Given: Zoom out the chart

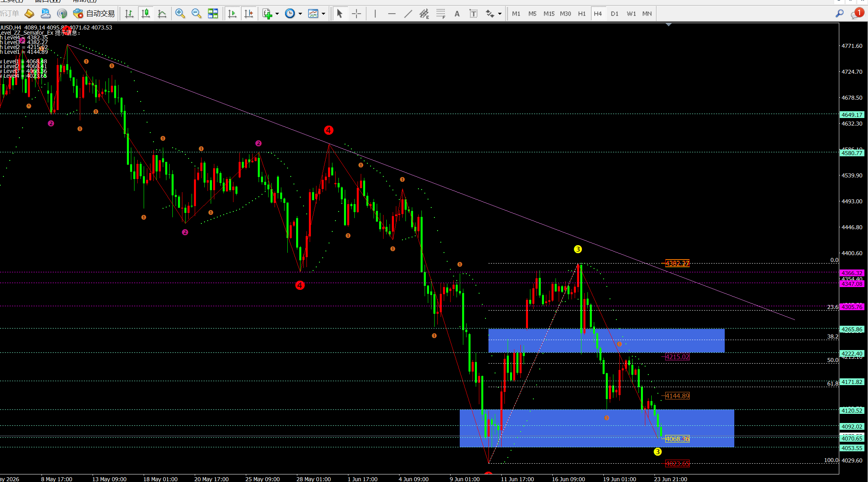Looking at the screenshot, I should 196,14.
